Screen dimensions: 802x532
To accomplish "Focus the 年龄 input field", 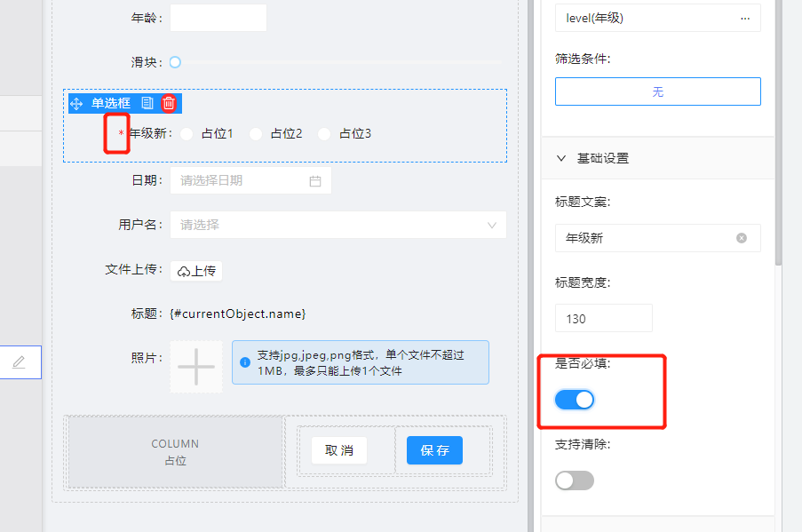I will (218, 18).
